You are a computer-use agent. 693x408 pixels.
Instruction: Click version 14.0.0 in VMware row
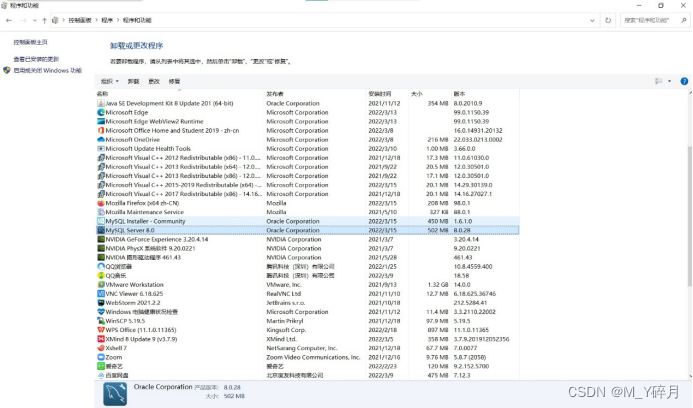(x=462, y=285)
